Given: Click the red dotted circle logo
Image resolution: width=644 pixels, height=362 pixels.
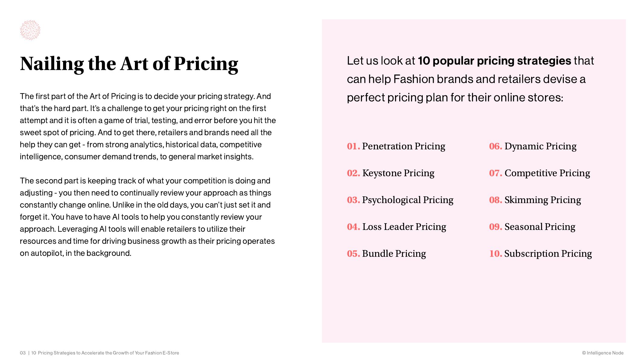Looking at the screenshot, I should point(30,30).
